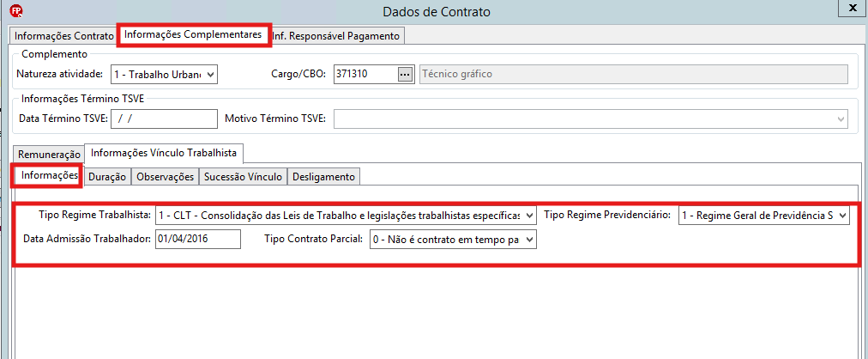868x359 pixels.
Task: Switch to Remuneração tab
Action: tap(48, 155)
